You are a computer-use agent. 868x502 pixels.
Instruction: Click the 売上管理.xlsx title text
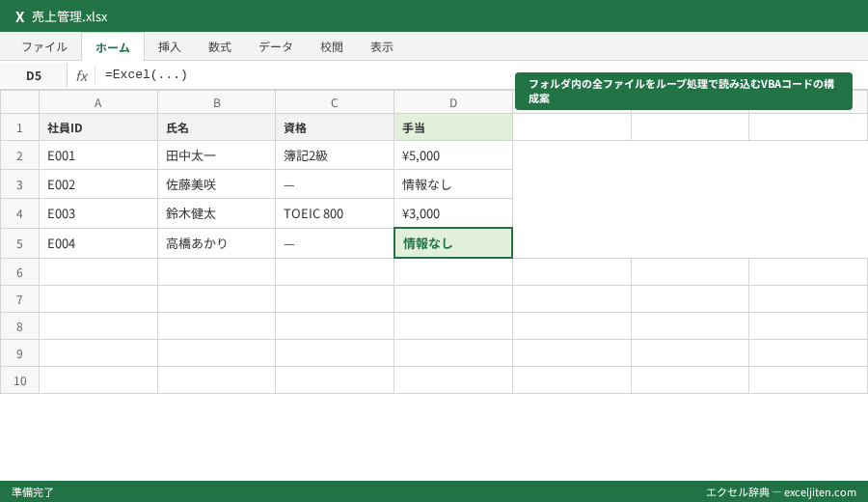coord(69,17)
